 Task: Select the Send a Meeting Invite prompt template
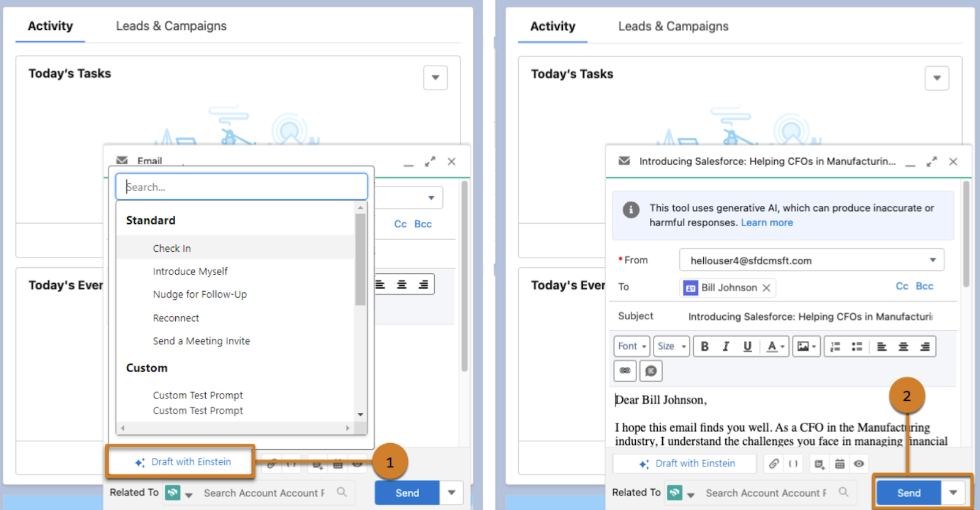(x=235, y=341)
